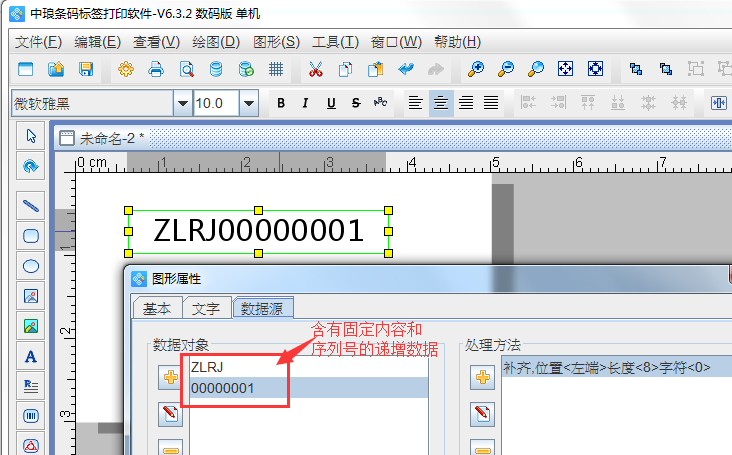
Task: Toggle Italic text formatting
Action: coord(306,103)
